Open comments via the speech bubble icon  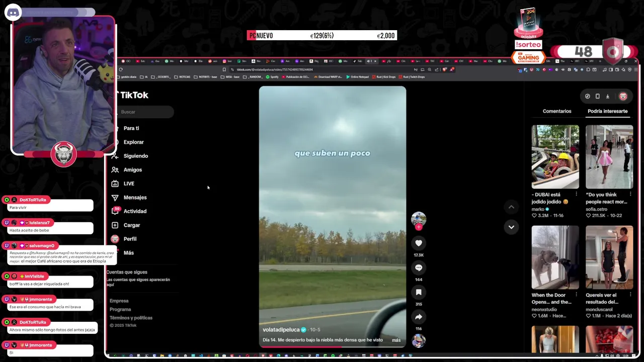(x=419, y=267)
